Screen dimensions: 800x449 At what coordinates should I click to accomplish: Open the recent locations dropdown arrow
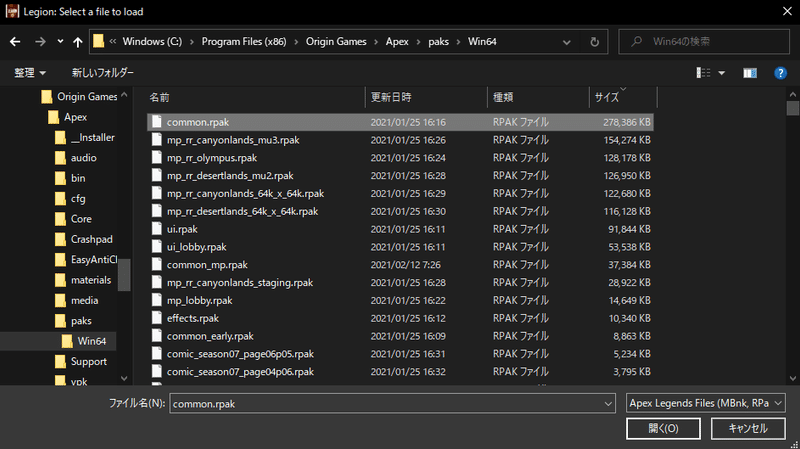[60, 42]
